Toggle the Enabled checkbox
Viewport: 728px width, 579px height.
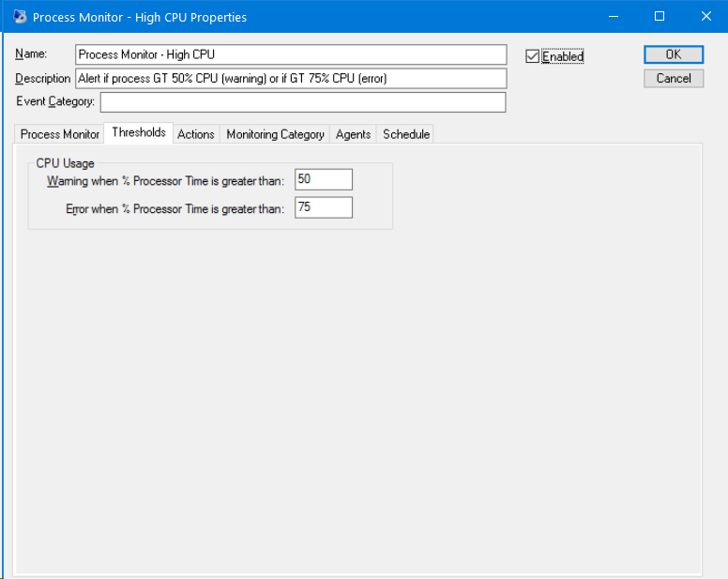[532, 56]
